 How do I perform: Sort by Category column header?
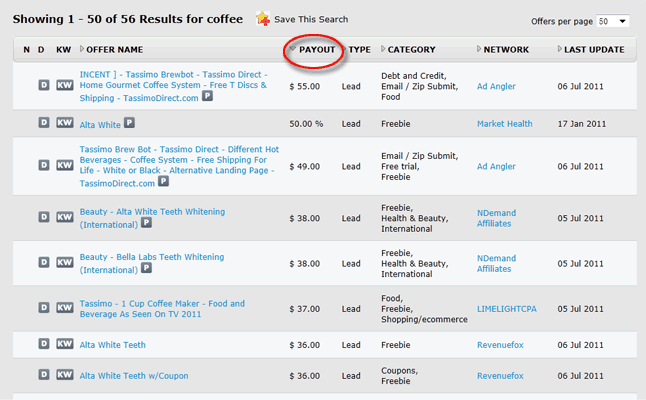coord(411,49)
